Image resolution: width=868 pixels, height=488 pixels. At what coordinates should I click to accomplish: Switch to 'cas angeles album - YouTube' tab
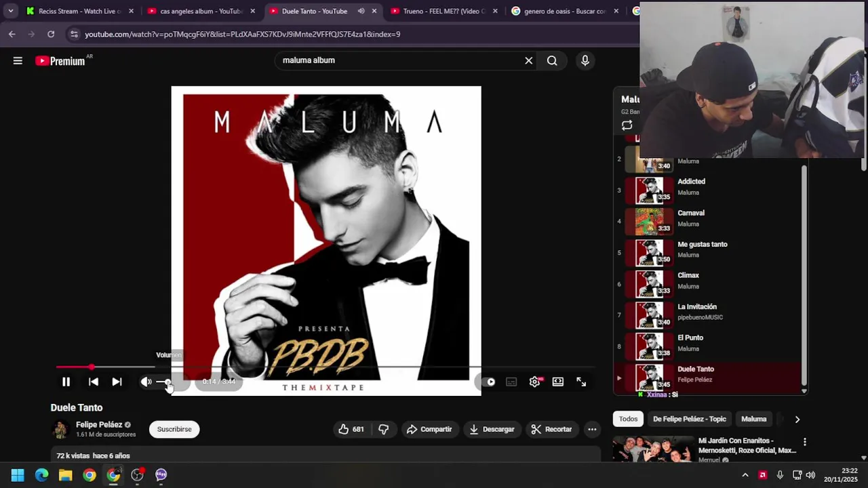click(x=201, y=11)
